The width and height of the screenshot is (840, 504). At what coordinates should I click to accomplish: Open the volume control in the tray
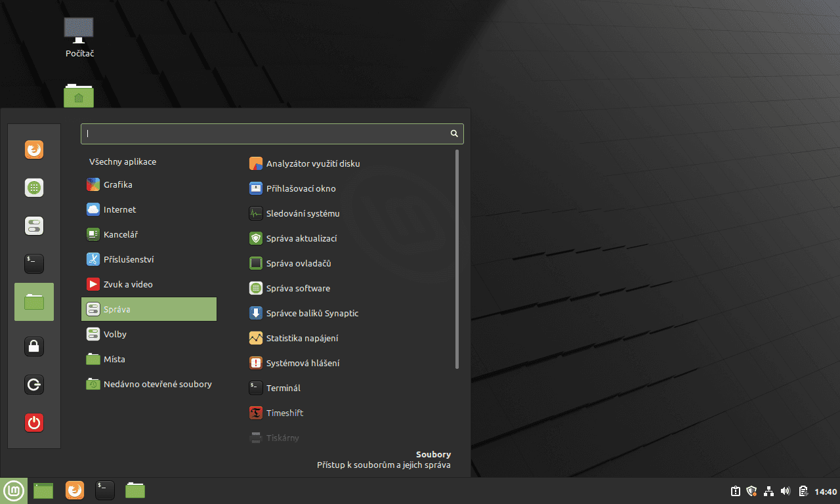click(785, 490)
